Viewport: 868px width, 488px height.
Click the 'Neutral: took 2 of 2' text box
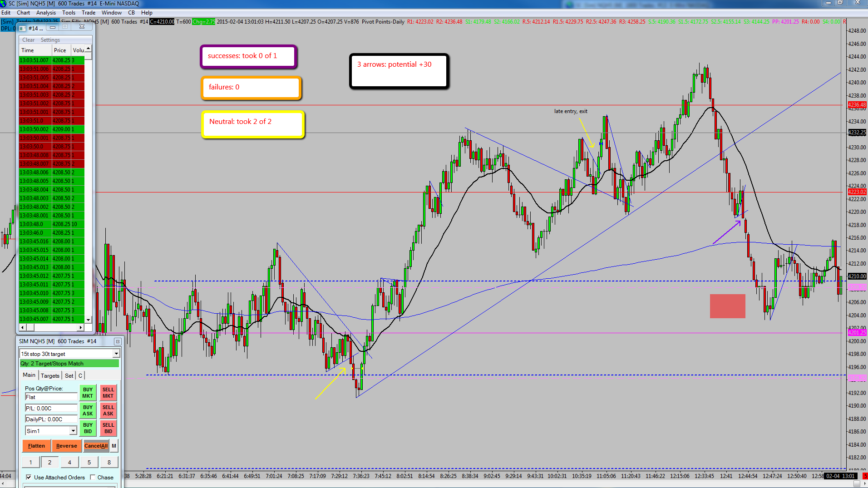[252, 124]
